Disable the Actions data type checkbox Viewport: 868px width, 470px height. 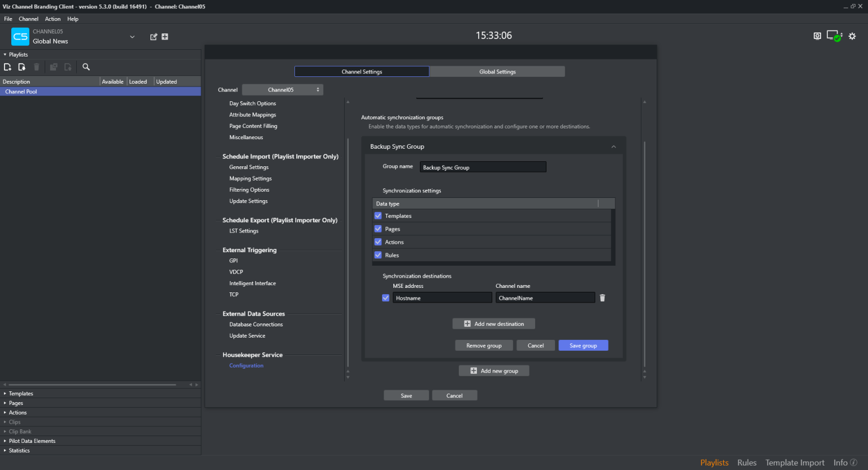click(378, 242)
